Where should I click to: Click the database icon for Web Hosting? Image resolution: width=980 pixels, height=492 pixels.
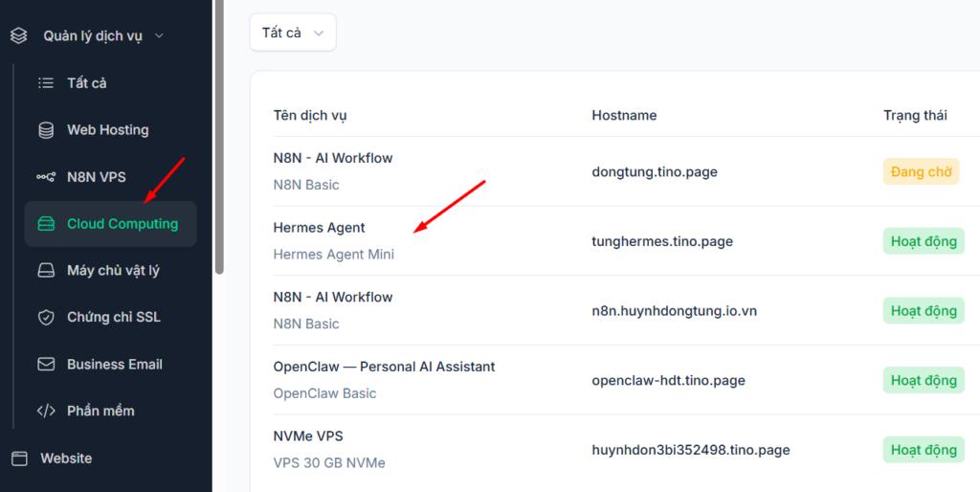(46, 130)
